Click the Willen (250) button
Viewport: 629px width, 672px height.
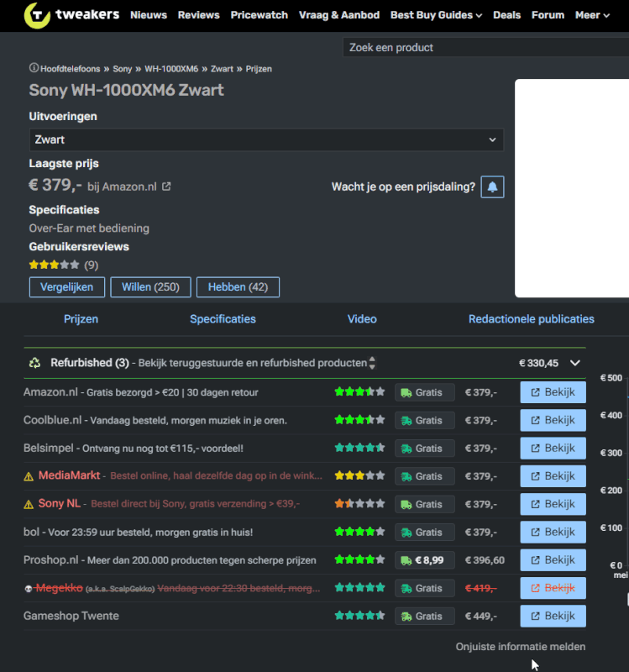(x=150, y=287)
